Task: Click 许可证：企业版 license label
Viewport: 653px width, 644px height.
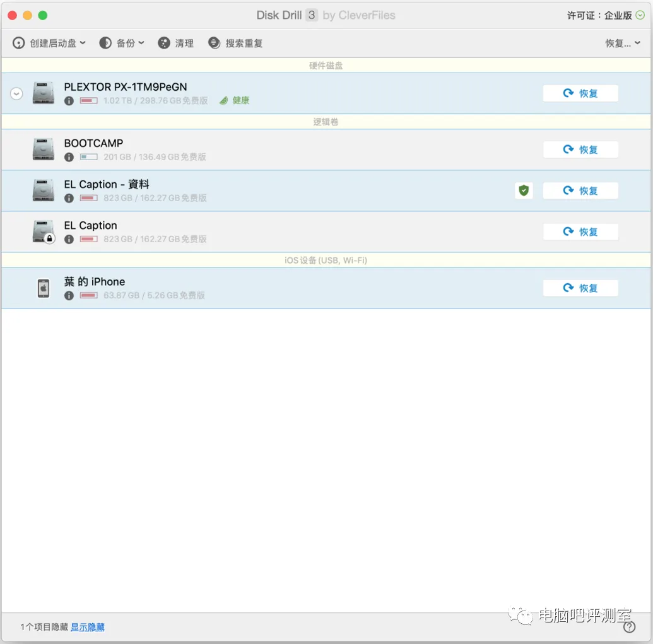Action: click(599, 15)
